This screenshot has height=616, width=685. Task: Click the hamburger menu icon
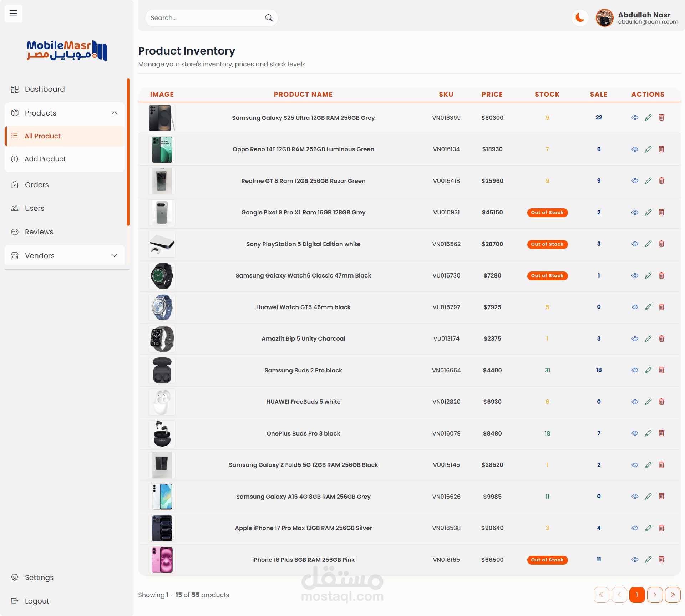tap(14, 14)
